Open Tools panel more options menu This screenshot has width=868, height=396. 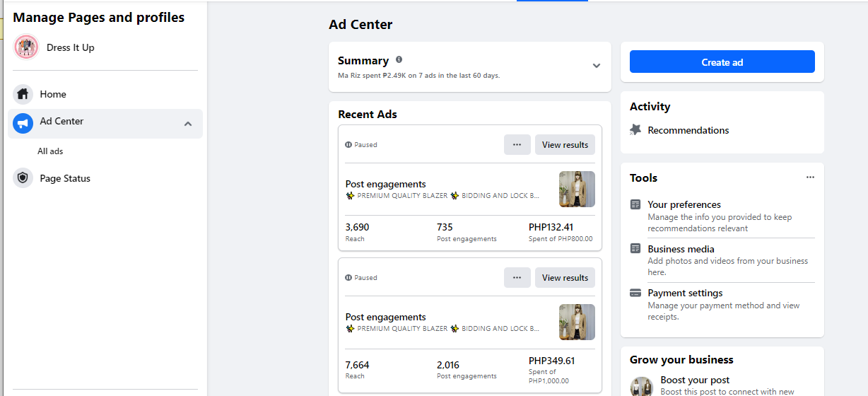pos(810,177)
